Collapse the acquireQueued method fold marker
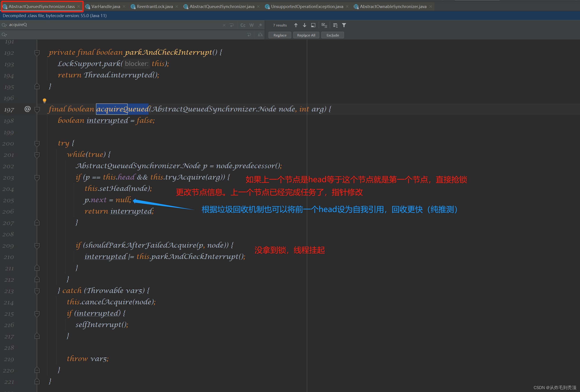 coord(37,109)
